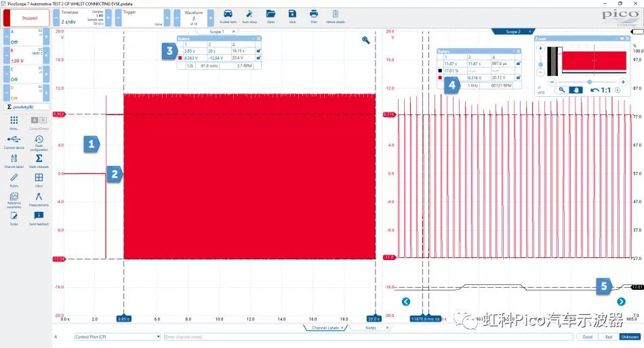Viewport: 644px width, 348px height.
Task: Go to next waveform with plus
Action: click(210, 18)
